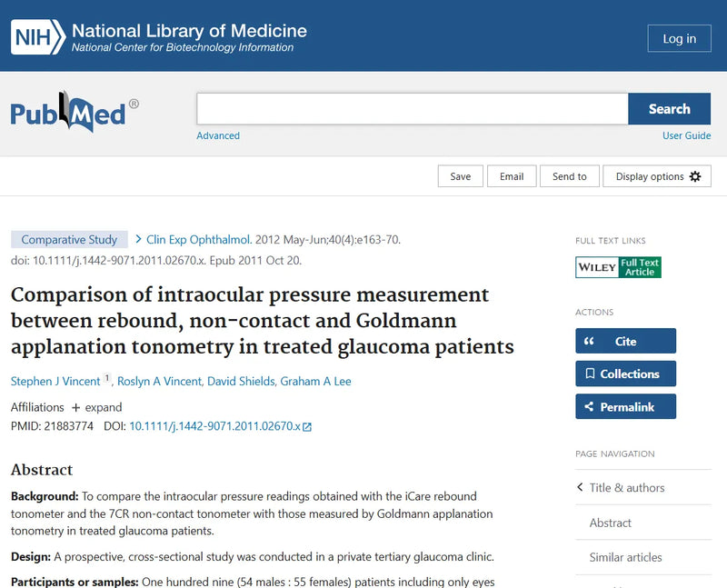727x588 pixels.
Task: Jump to Abstract in page navigation
Action: (610, 523)
